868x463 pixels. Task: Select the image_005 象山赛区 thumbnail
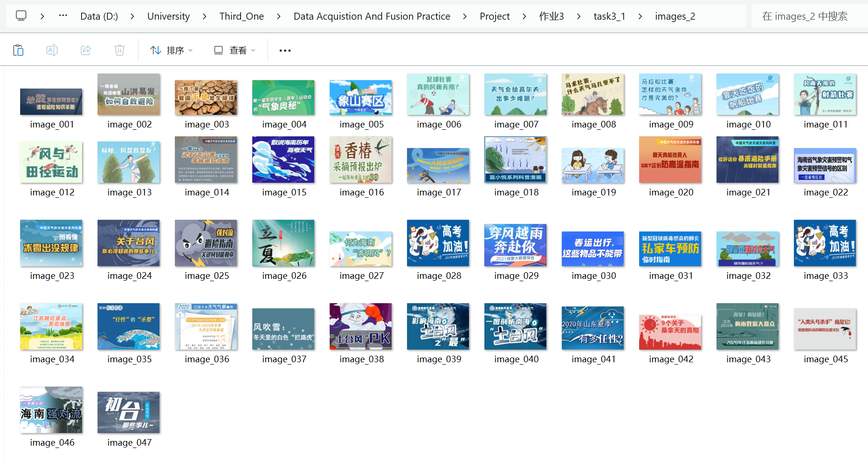pos(361,97)
